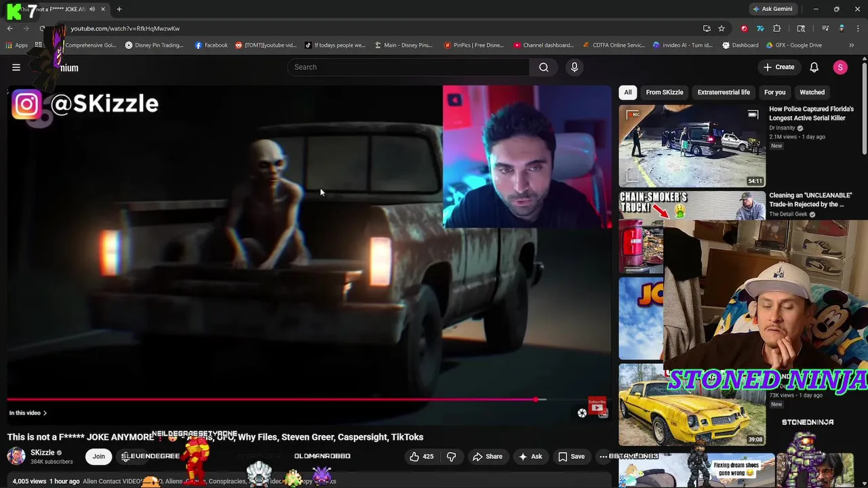Image resolution: width=868 pixels, height=488 pixels.
Task: Click the search magnifier button
Action: (x=544, y=67)
